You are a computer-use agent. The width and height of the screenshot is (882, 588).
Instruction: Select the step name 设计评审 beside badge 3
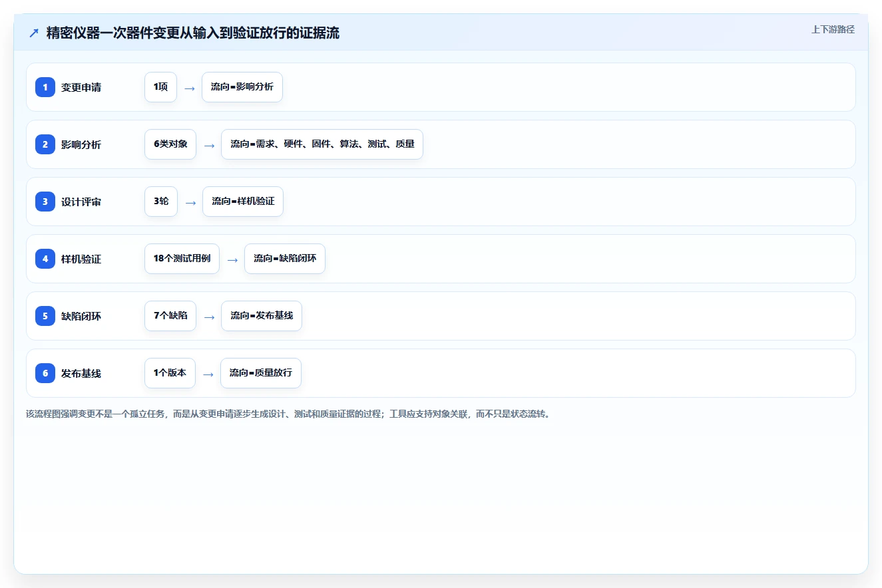click(x=81, y=202)
